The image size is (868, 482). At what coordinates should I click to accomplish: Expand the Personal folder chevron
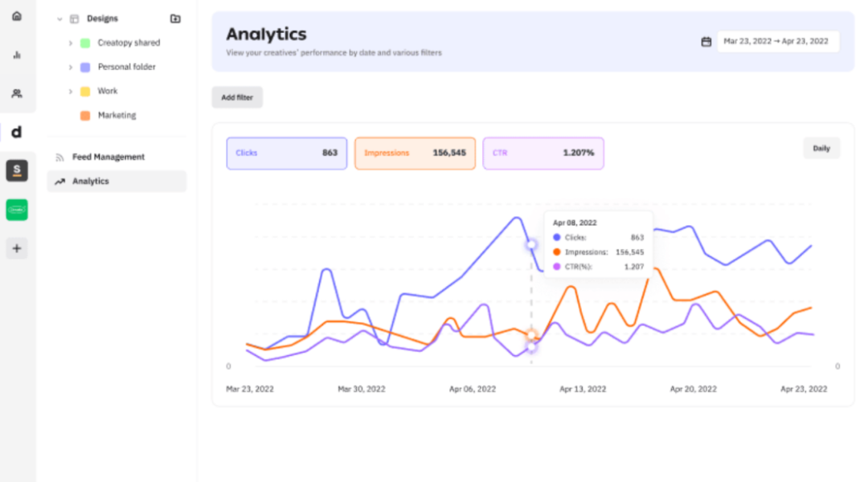point(70,67)
